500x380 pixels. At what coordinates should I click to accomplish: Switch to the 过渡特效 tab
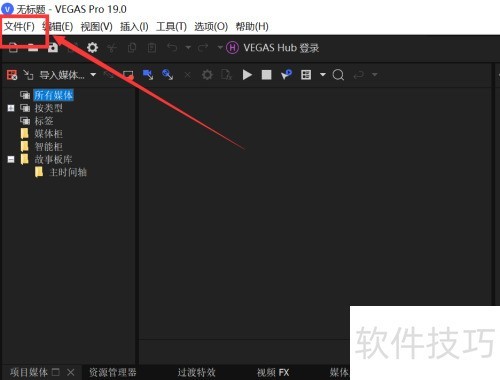[196, 372]
